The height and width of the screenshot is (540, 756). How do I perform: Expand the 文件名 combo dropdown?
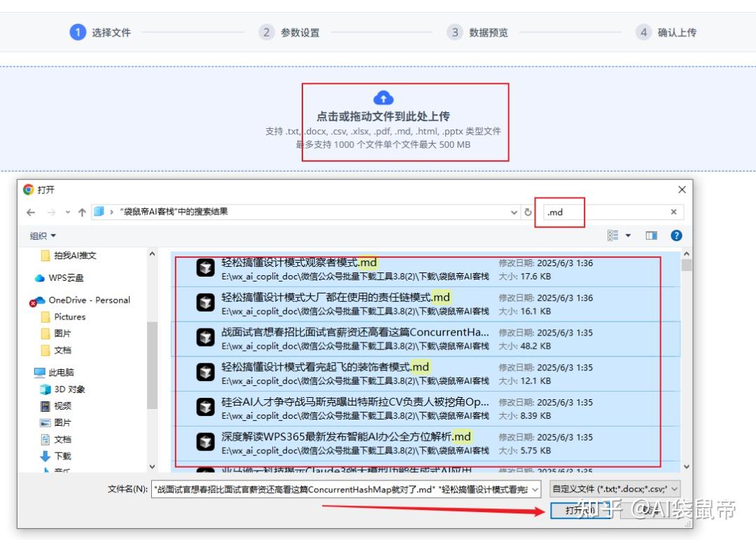click(x=535, y=490)
